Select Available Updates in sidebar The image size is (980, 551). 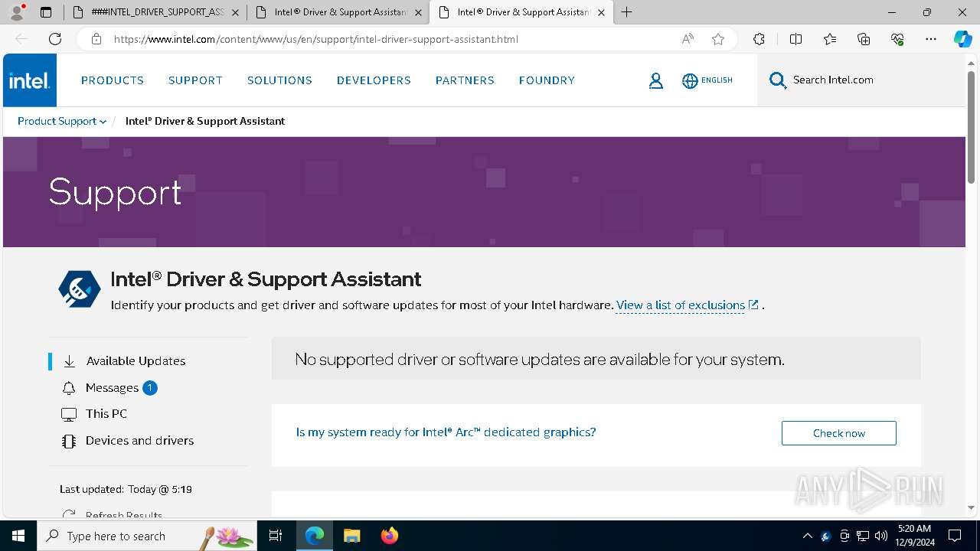(x=136, y=361)
